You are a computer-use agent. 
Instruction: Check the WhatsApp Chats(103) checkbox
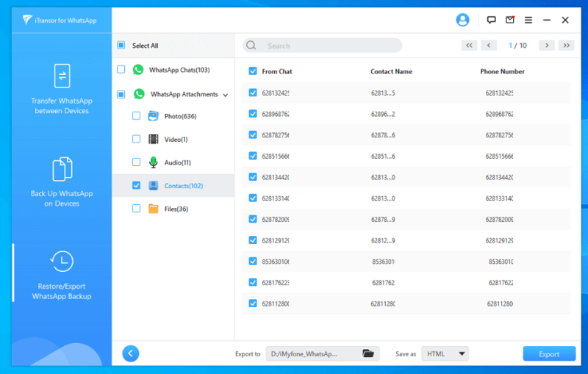[x=121, y=70]
